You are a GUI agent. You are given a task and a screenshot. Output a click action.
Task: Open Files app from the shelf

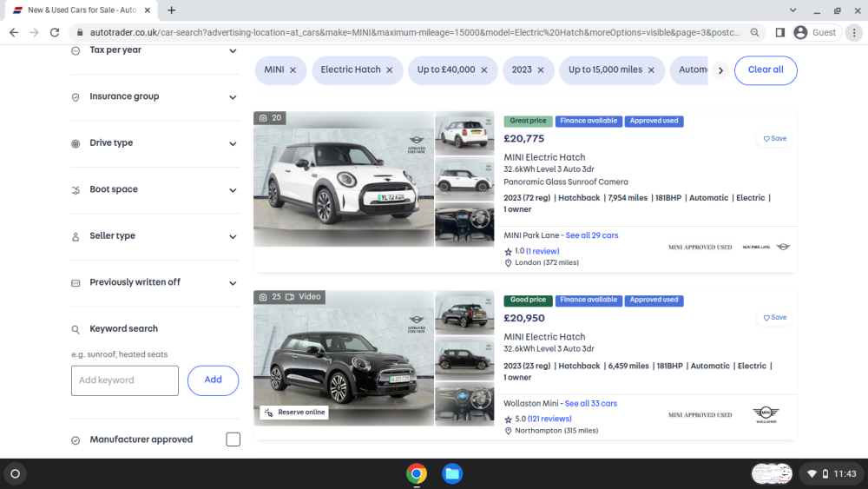coord(452,474)
